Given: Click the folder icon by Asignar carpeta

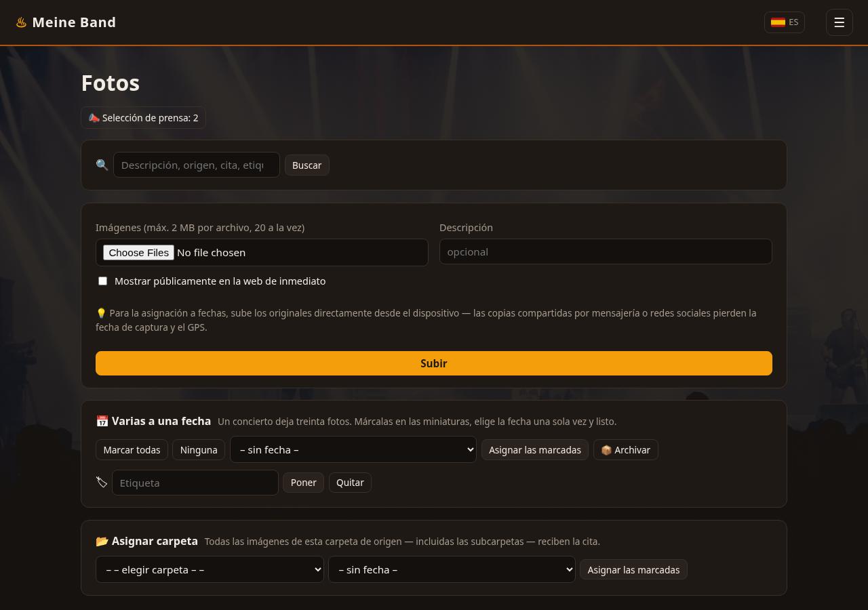Looking at the screenshot, I should point(102,541).
